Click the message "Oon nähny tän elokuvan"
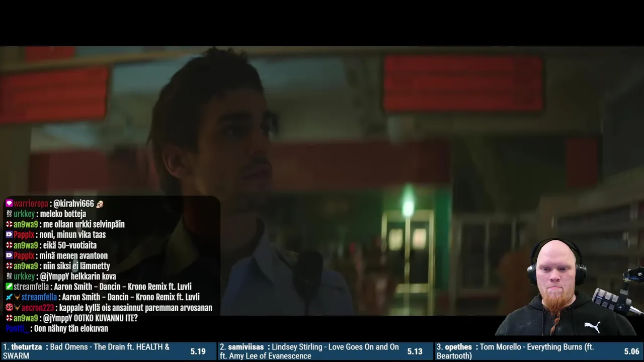Viewport: 644px width, 362px height. click(x=71, y=328)
